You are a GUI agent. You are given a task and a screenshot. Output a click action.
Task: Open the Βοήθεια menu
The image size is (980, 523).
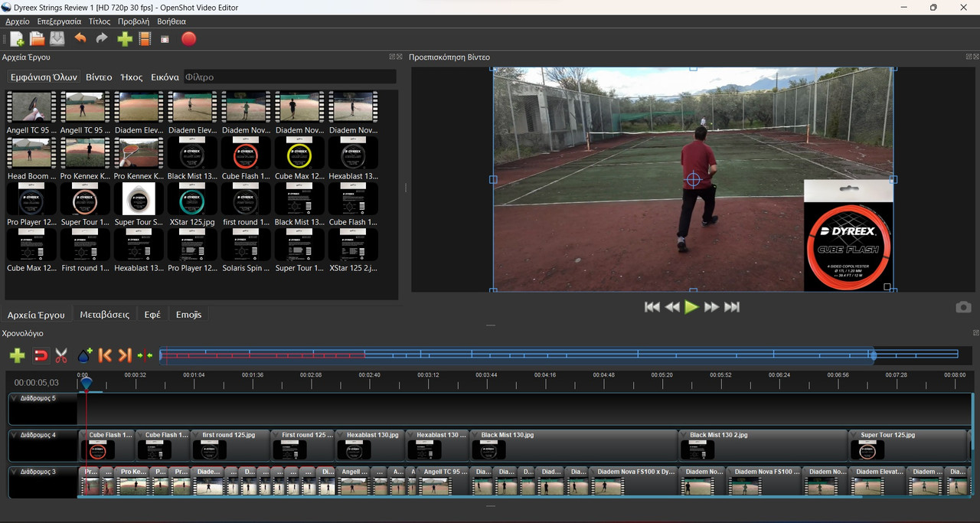point(171,21)
